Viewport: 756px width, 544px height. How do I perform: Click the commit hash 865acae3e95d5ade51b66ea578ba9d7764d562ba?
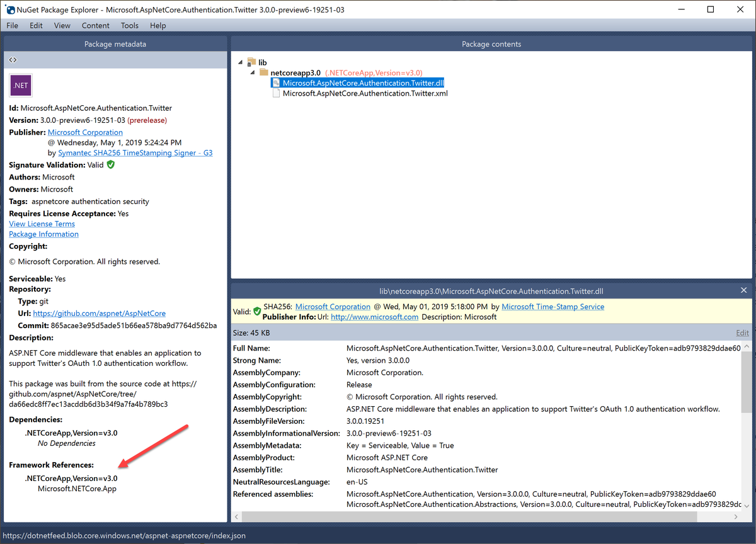click(134, 326)
